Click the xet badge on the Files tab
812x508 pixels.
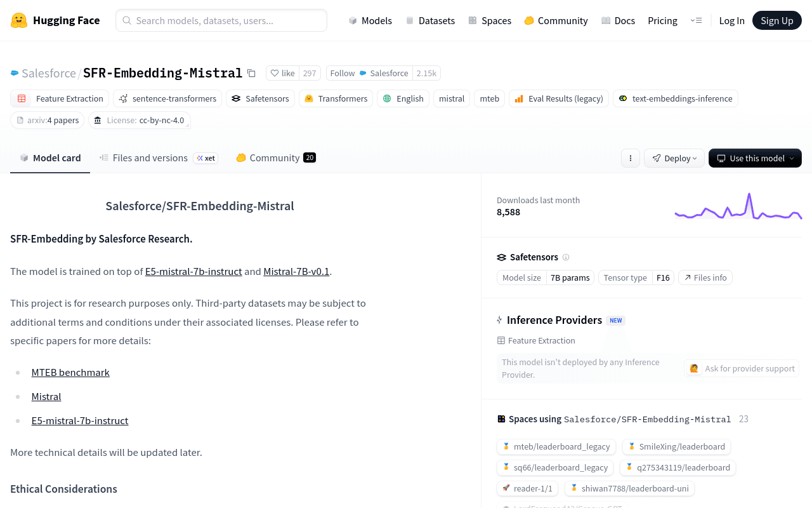[x=206, y=158]
